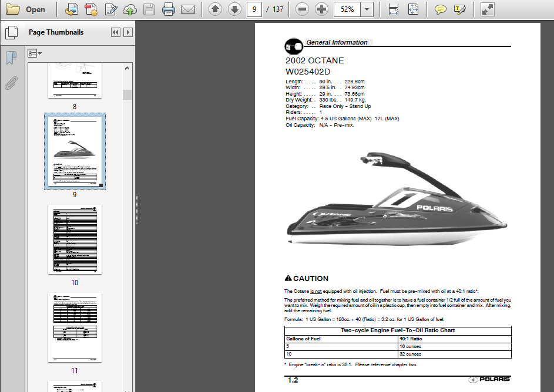The width and height of the screenshot is (554, 392).
Task: Click thumbnail scrollbar up arrow
Action: pyautogui.click(x=127, y=68)
